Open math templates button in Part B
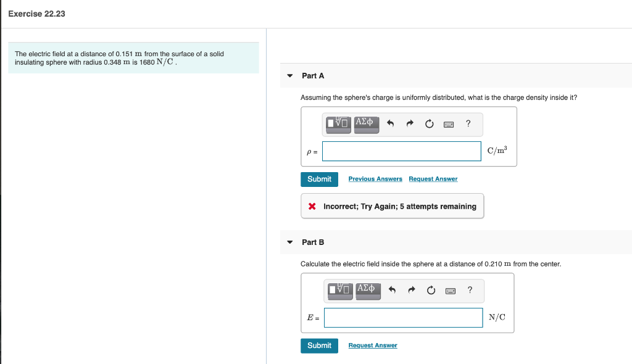This screenshot has height=364, width=632. pyautogui.click(x=340, y=290)
